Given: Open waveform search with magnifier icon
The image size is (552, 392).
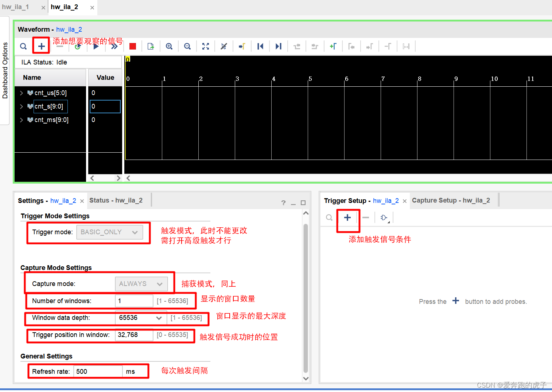Looking at the screenshot, I should pyautogui.click(x=23, y=46).
